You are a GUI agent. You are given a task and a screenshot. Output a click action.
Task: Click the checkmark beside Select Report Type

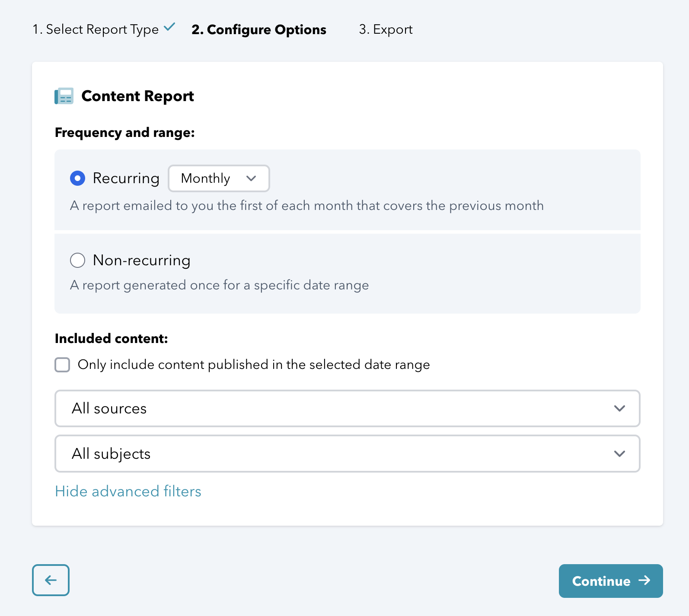(x=169, y=27)
